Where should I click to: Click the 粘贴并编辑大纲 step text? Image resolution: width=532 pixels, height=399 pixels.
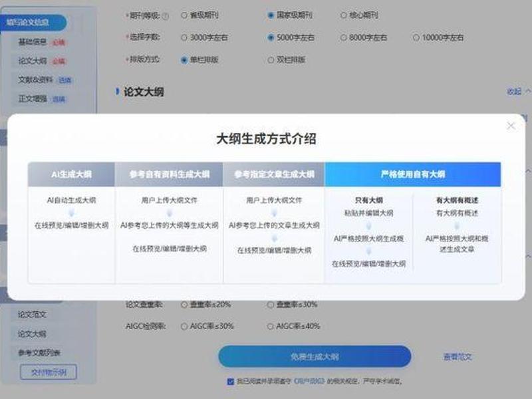point(369,213)
